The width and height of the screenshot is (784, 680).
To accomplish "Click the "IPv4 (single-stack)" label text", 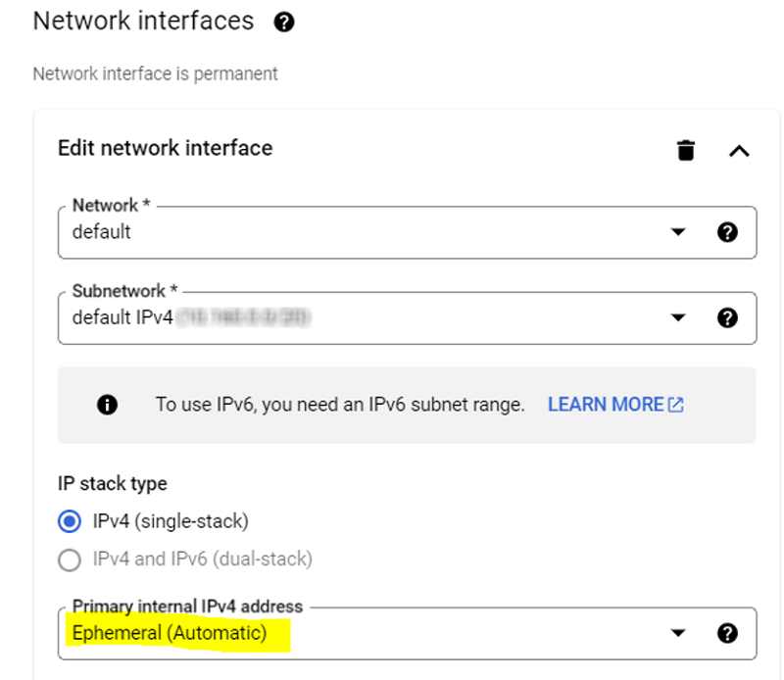I will (x=170, y=520).
